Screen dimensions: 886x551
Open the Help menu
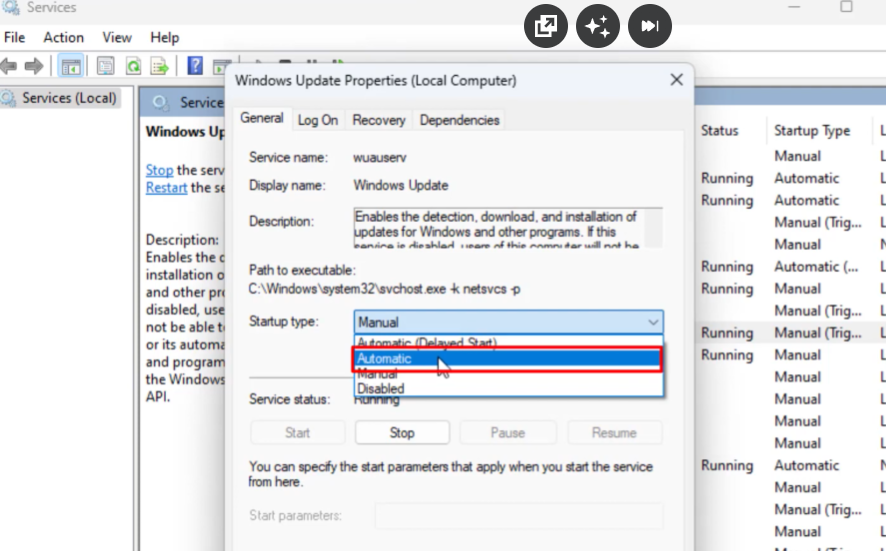(164, 37)
